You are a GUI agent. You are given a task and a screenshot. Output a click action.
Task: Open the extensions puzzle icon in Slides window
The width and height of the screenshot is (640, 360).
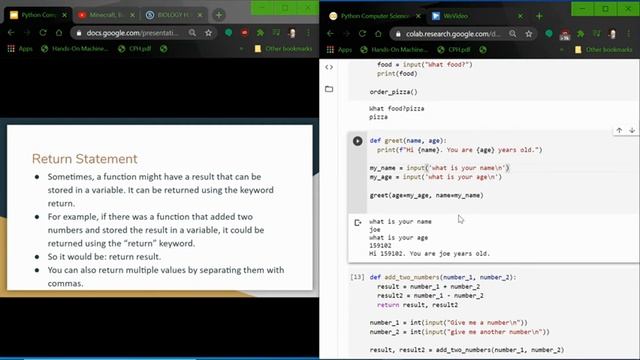260,33
